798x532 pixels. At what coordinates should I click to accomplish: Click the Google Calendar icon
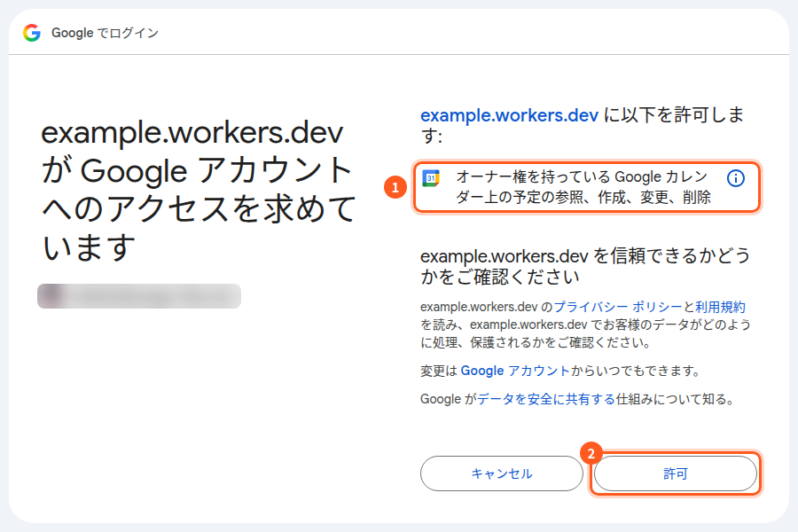coord(431,178)
